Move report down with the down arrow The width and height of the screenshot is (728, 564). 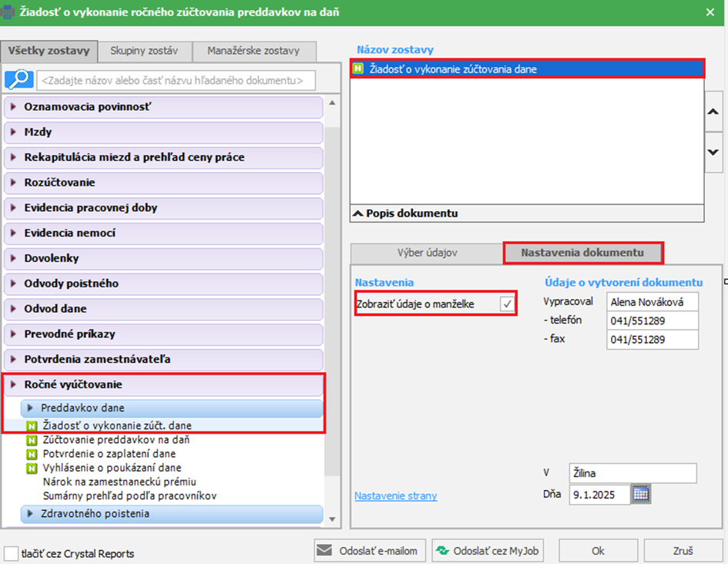coord(713,152)
